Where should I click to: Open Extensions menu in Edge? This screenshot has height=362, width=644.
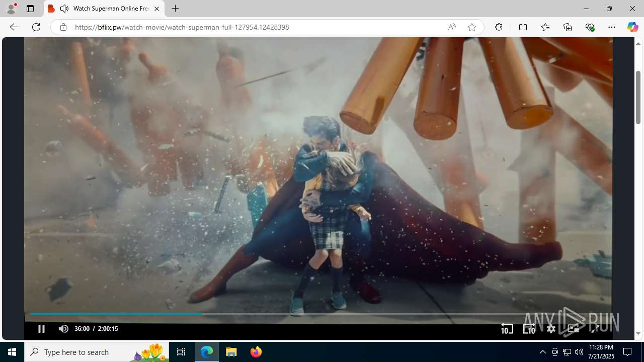click(x=499, y=27)
